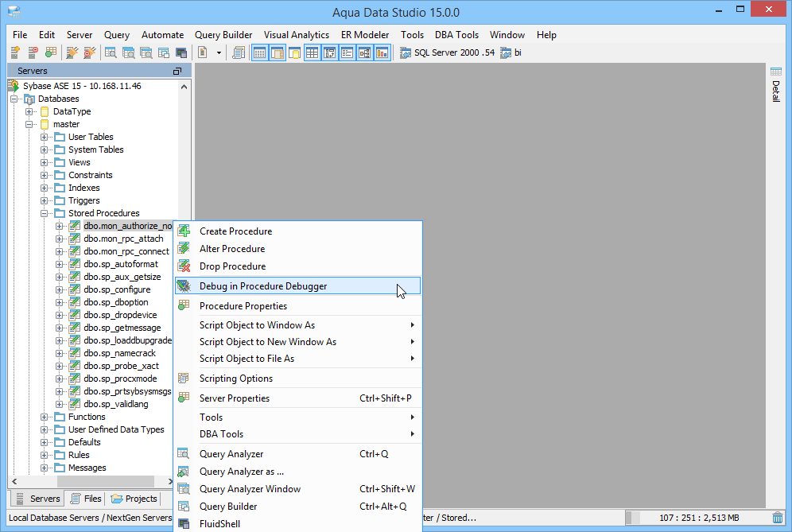This screenshot has width=792, height=532.
Task: Expand the Triggers folder
Action: tap(45, 200)
